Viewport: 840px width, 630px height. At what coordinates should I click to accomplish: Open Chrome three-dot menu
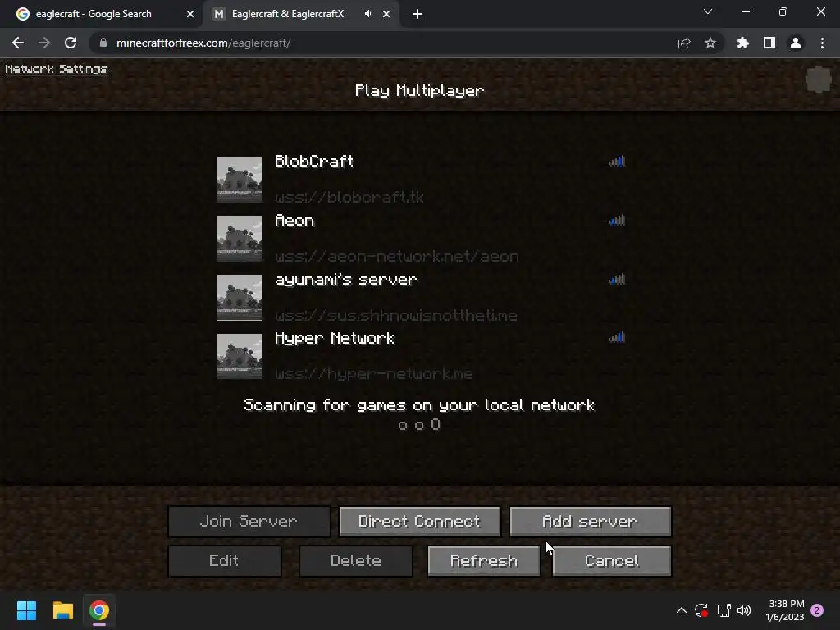point(822,43)
